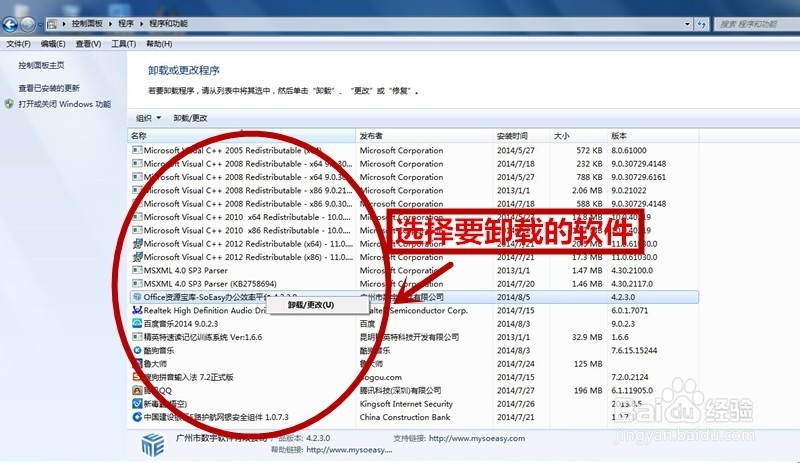Viewport: 800px width, 463px height.
Task: Click the version 7.6.15.15244 cell
Action: click(x=634, y=351)
